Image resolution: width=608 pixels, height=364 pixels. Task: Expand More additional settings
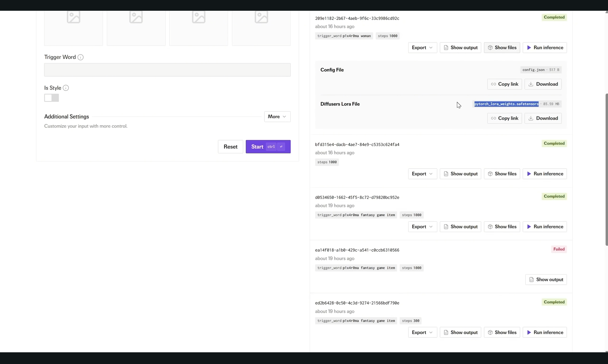click(x=277, y=117)
